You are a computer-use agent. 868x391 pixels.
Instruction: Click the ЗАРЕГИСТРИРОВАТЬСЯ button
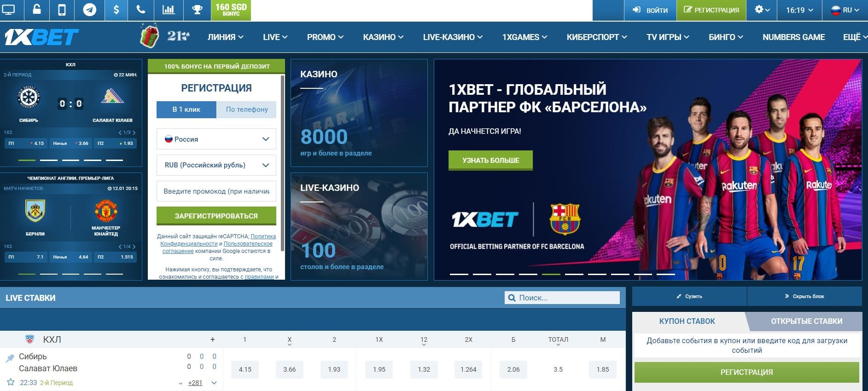click(216, 216)
